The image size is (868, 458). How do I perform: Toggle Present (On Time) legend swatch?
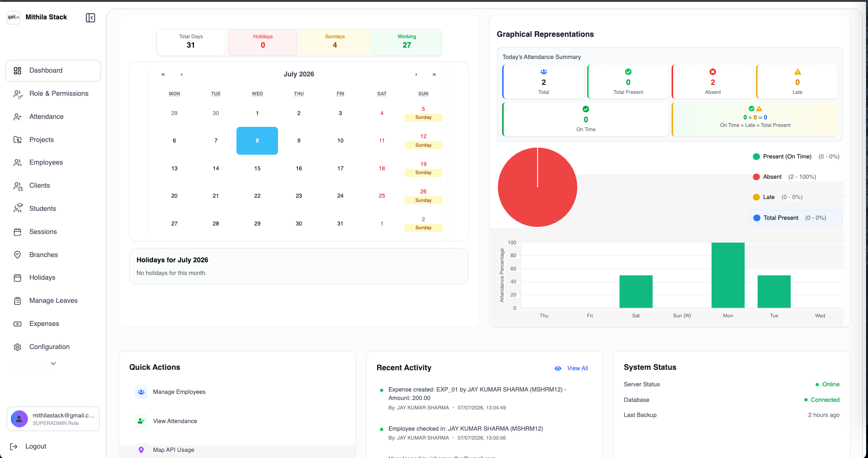pyautogui.click(x=756, y=157)
